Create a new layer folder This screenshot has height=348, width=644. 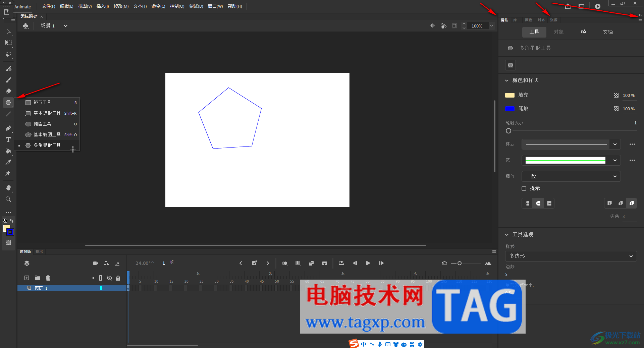pos(38,278)
